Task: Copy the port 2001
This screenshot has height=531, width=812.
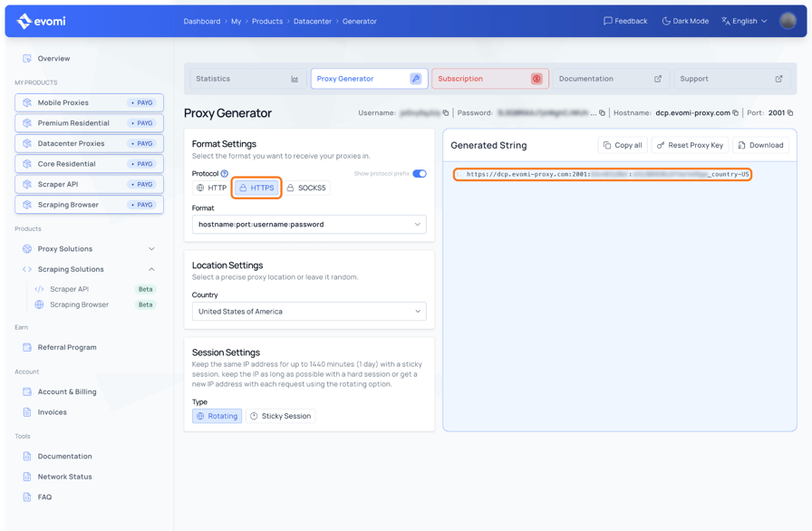Action: (790, 113)
